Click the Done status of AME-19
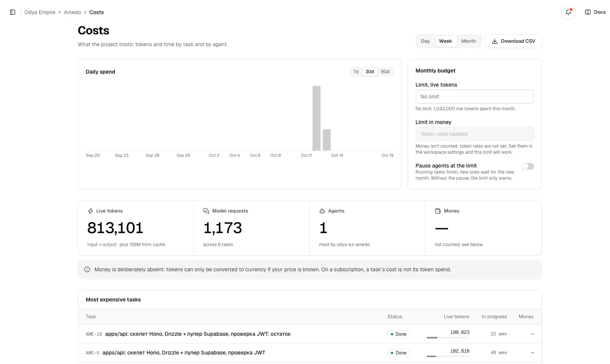Viewport: 610px width, 364px height. tap(399, 334)
